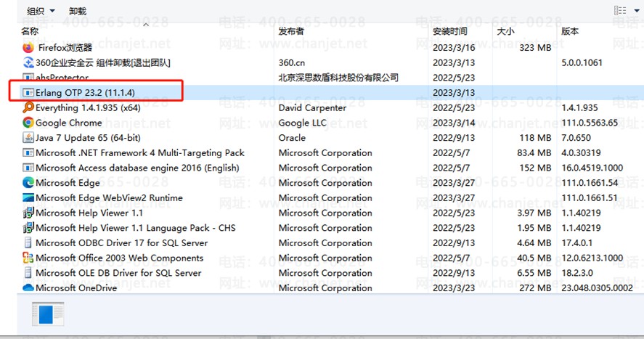The image size is (644, 339).
Task: Sort by the 名称 column header
Action: pos(30,31)
